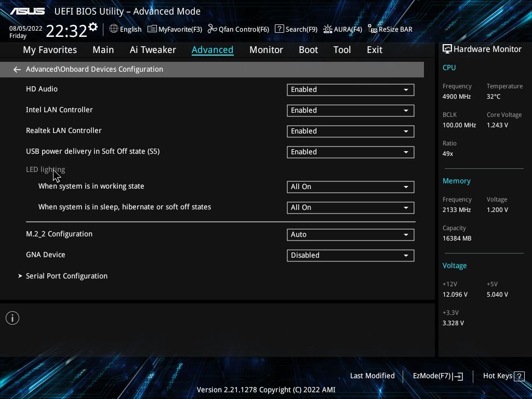Click Realtek LAN Controller label

[64, 130]
